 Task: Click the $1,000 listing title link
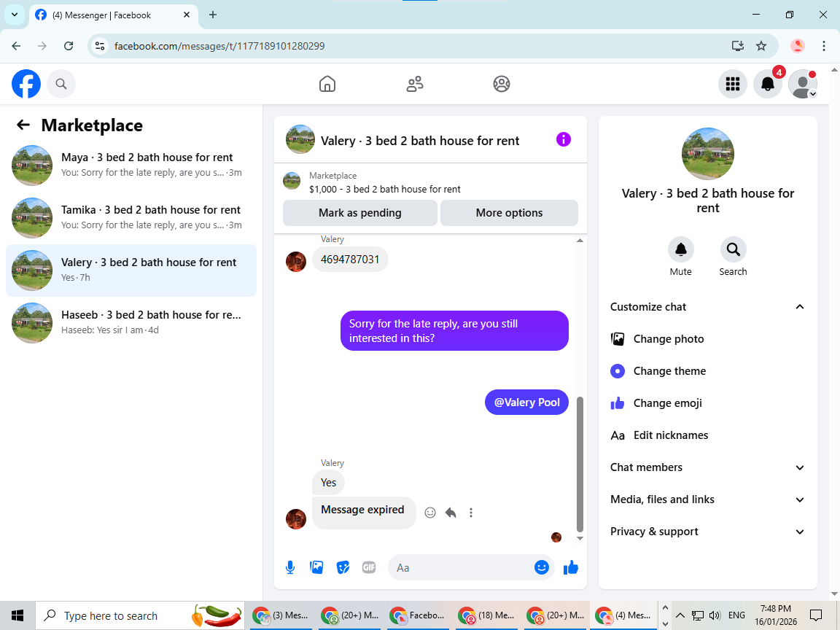point(385,189)
